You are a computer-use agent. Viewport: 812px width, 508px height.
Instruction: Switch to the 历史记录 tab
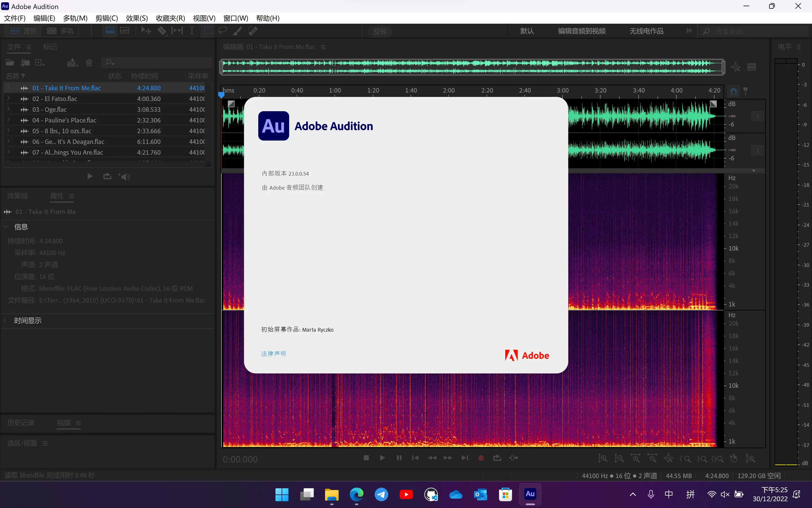coord(21,423)
